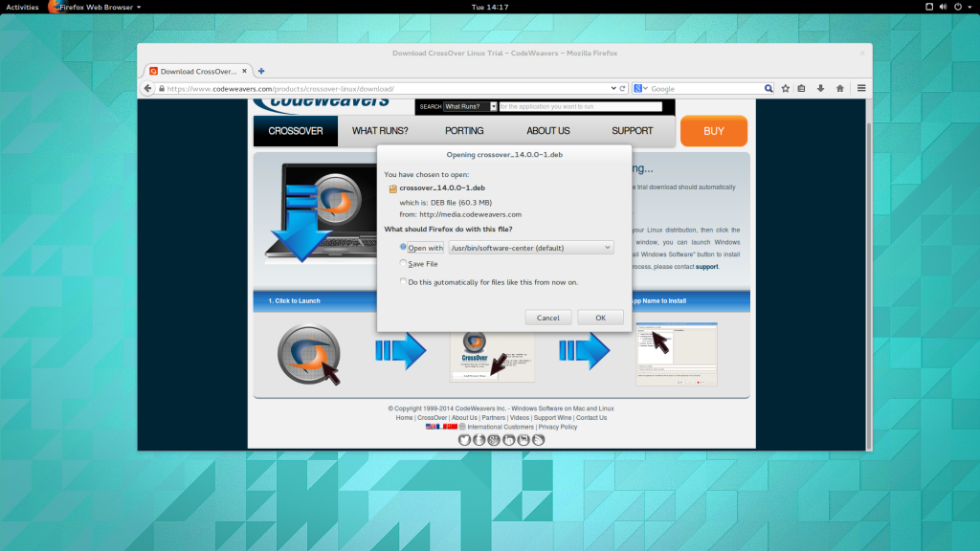
Task: Click the Firefox back arrow button
Action: pyautogui.click(x=147, y=88)
